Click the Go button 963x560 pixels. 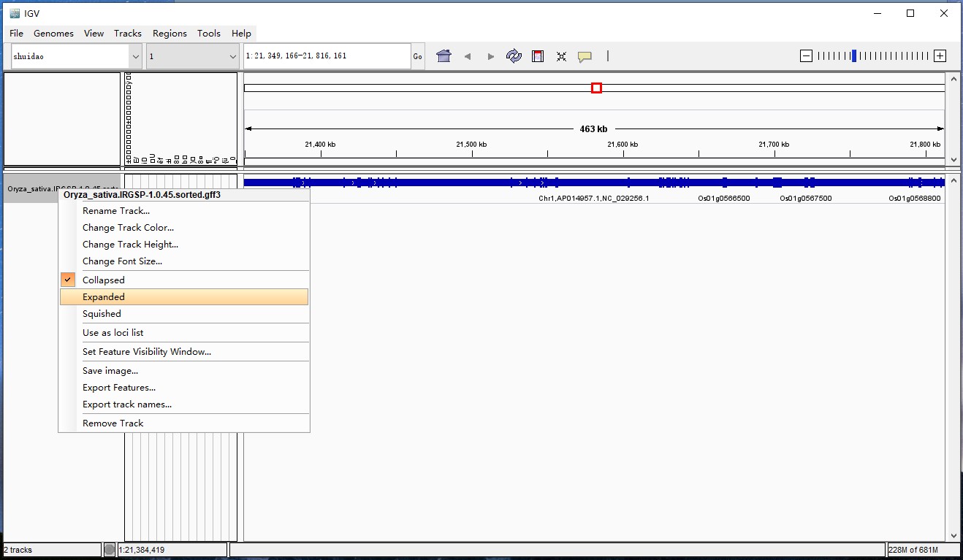418,56
